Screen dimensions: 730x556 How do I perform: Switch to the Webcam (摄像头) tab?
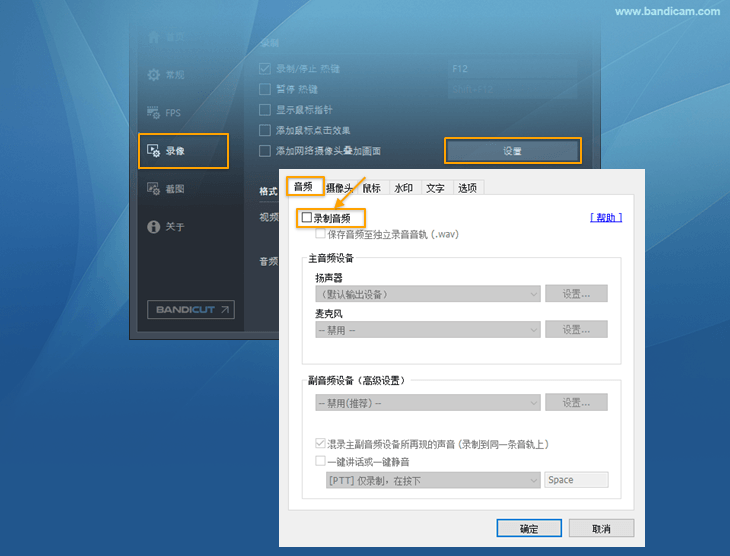coord(338,188)
